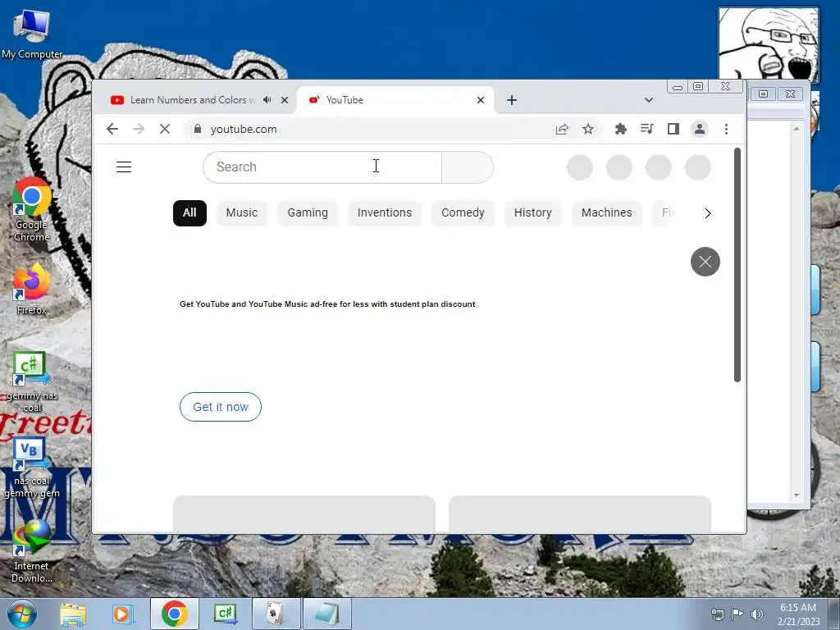The image size is (840, 630).
Task: Open the media controls icon in toolbar
Action: 646,129
